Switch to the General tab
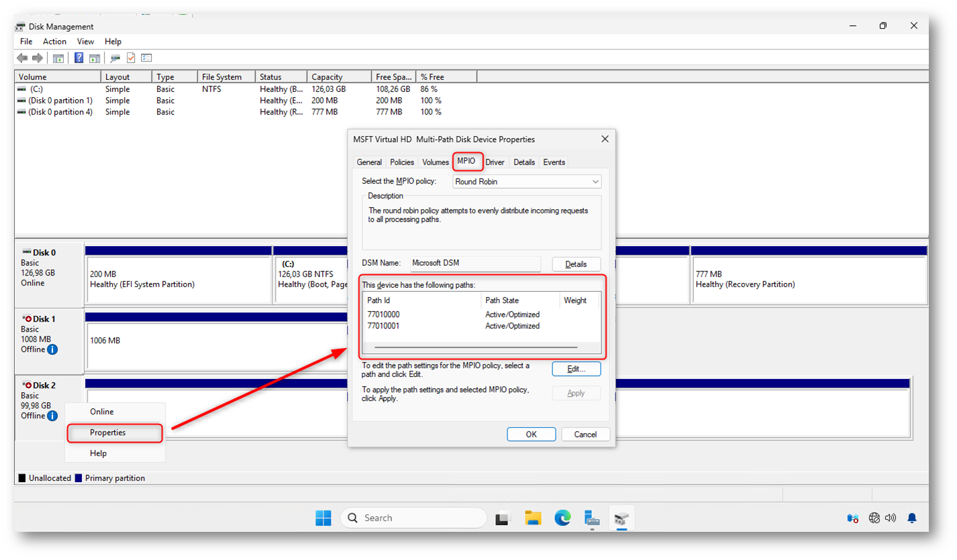The image size is (957, 560). [369, 162]
